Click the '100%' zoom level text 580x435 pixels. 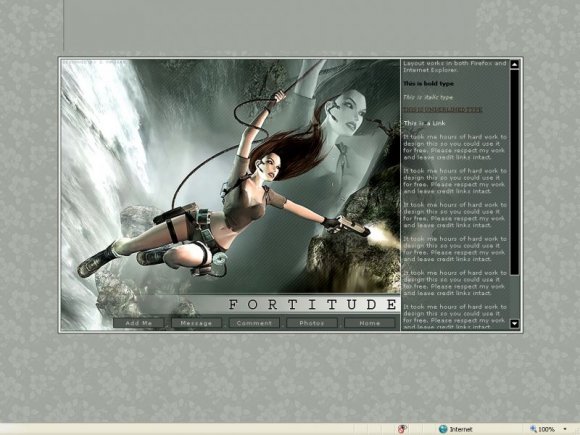tap(546, 429)
